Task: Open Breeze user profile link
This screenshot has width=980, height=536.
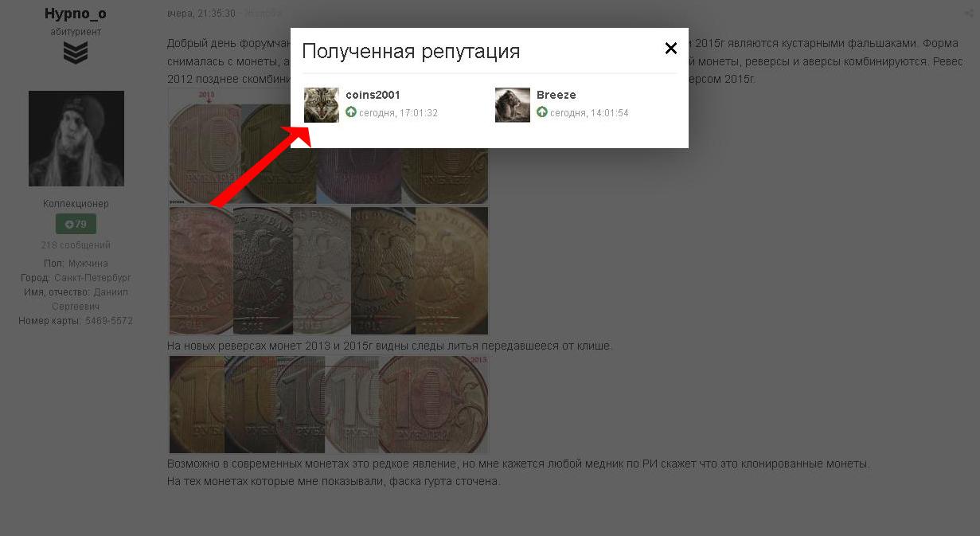Action: tap(556, 95)
